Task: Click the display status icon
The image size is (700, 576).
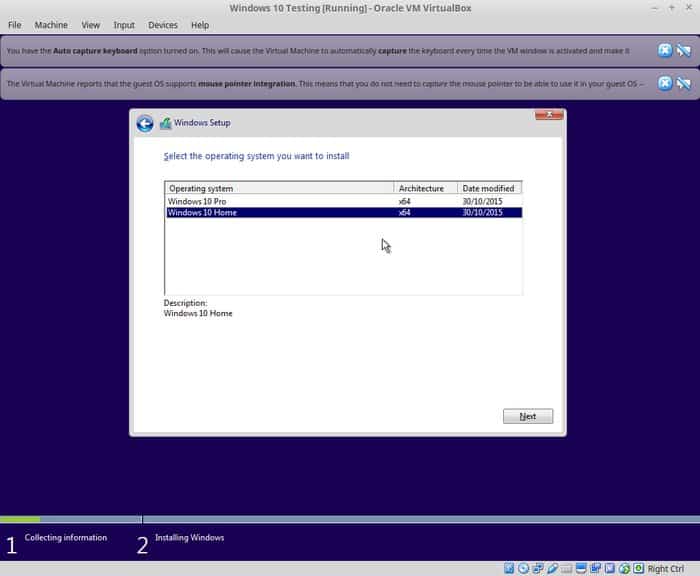Action: pyautogui.click(x=581, y=568)
